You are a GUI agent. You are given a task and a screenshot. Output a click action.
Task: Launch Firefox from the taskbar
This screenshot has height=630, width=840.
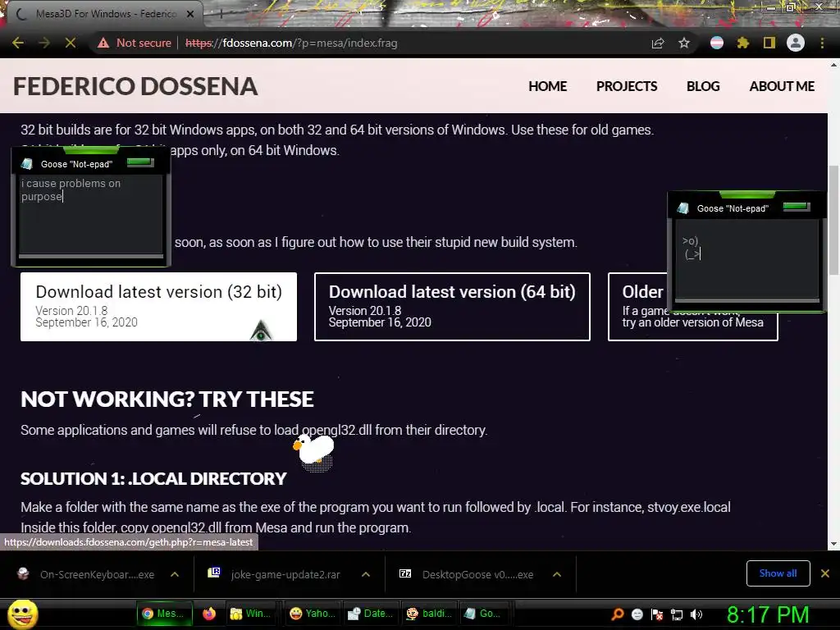point(209,614)
